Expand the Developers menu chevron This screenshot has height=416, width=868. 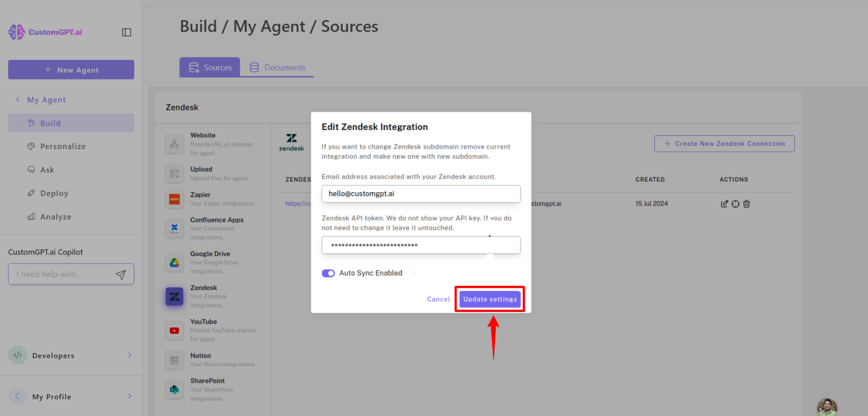click(x=130, y=355)
